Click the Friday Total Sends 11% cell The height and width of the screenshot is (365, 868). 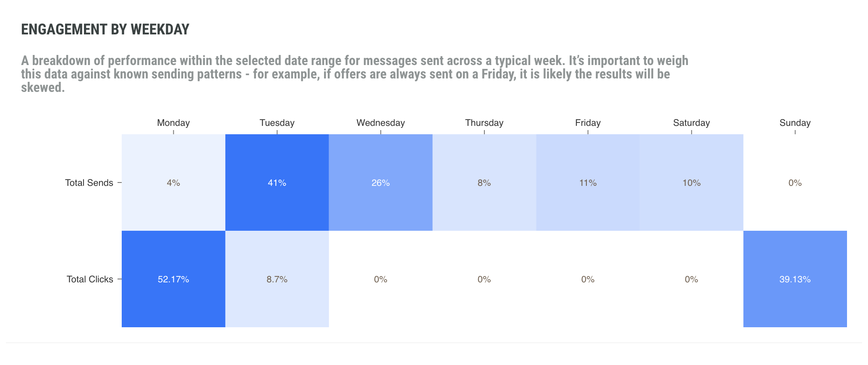(588, 182)
